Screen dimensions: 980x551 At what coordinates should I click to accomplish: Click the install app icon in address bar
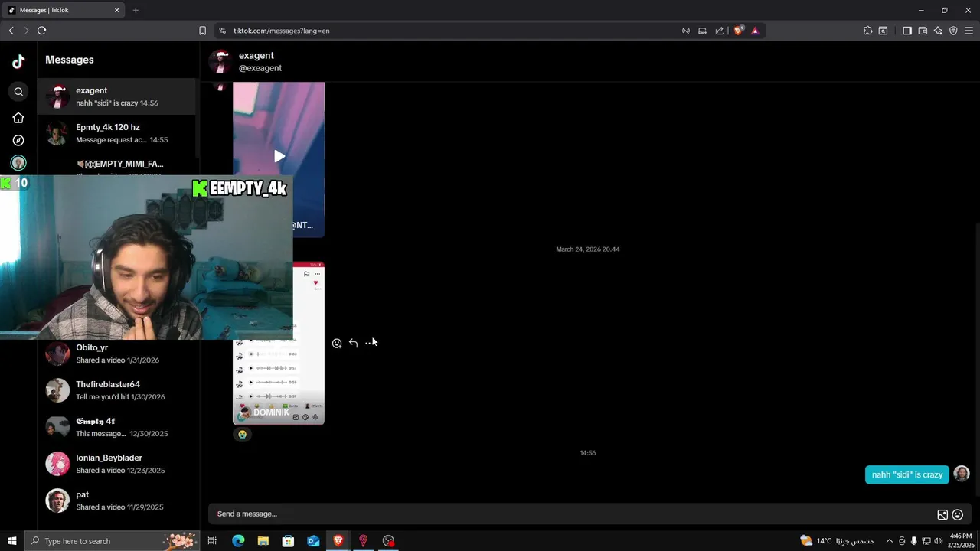[702, 31]
